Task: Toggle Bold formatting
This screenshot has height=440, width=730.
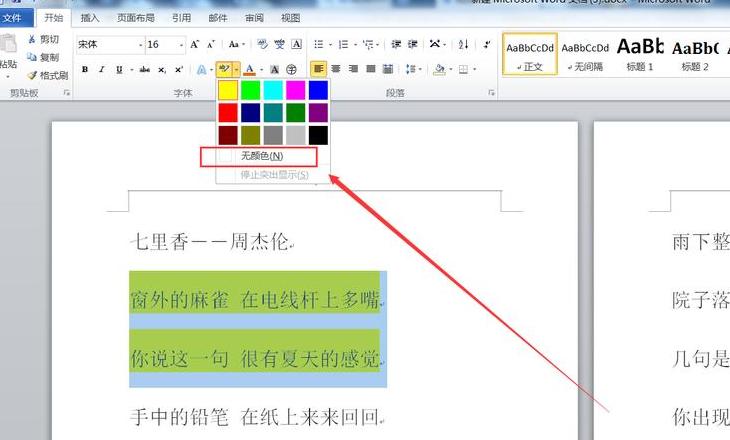Action: click(85, 69)
